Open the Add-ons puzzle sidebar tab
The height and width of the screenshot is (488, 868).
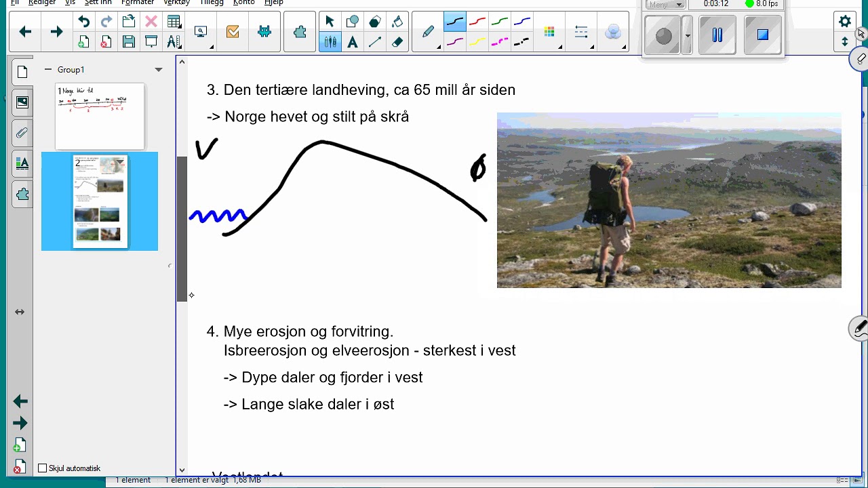click(22, 195)
